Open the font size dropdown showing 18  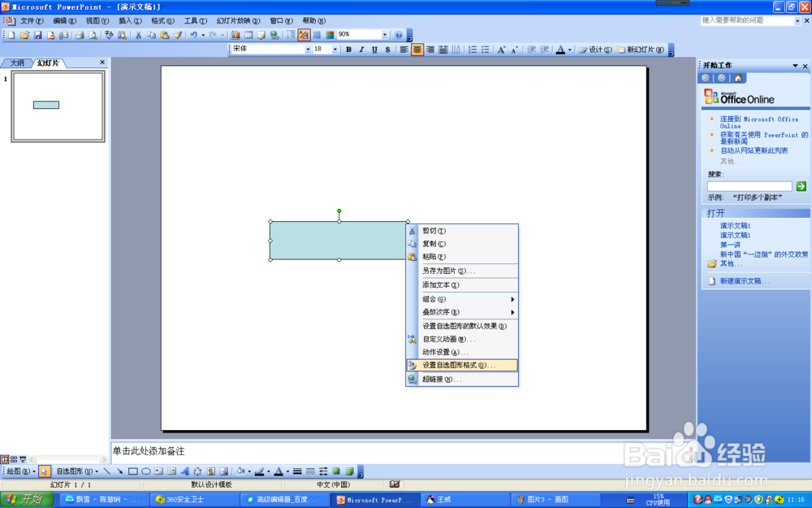coord(335,50)
